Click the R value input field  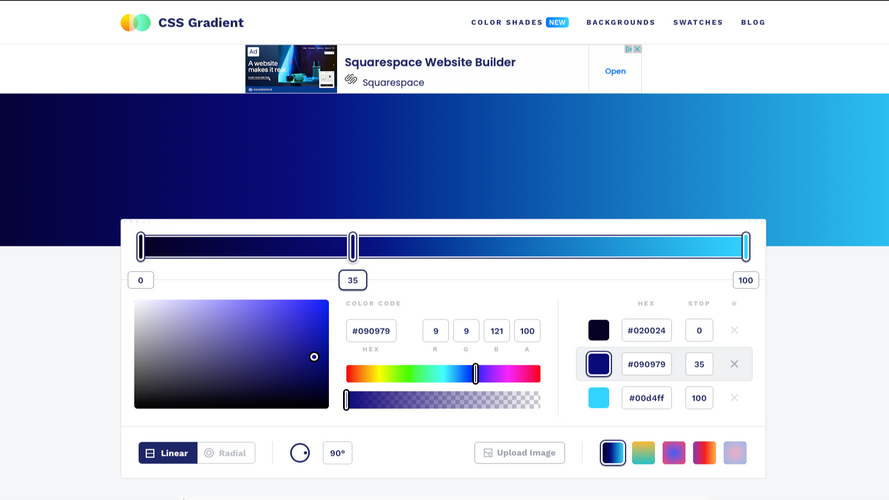click(x=435, y=331)
